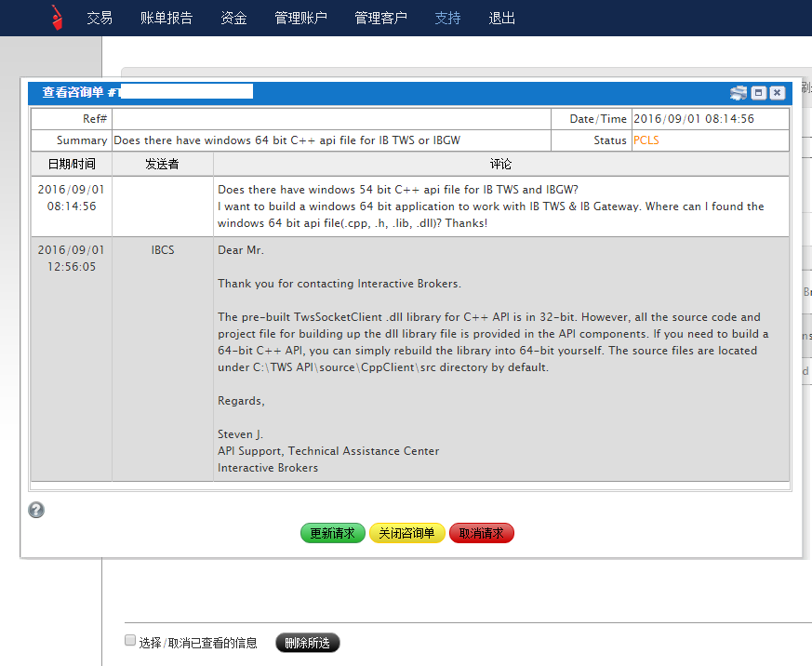The height and width of the screenshot is (666, 812).
Task: Click the Summary label cell
Action: (72, 140)
